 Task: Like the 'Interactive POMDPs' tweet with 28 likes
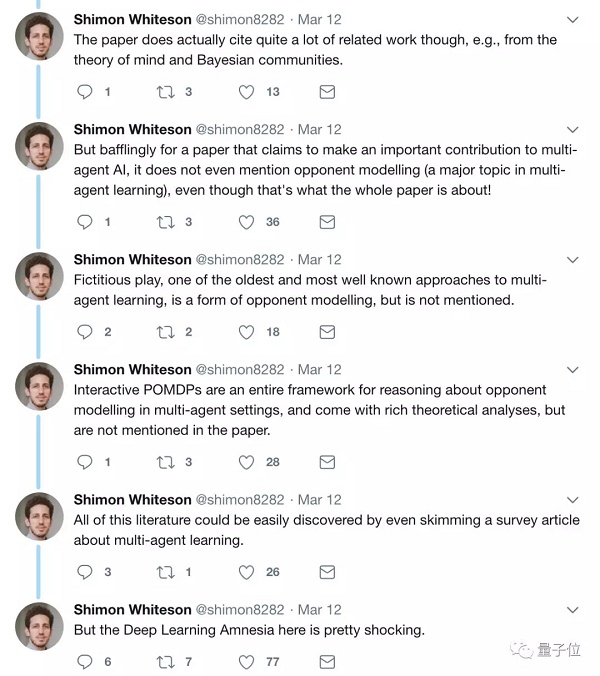[246, 462]
